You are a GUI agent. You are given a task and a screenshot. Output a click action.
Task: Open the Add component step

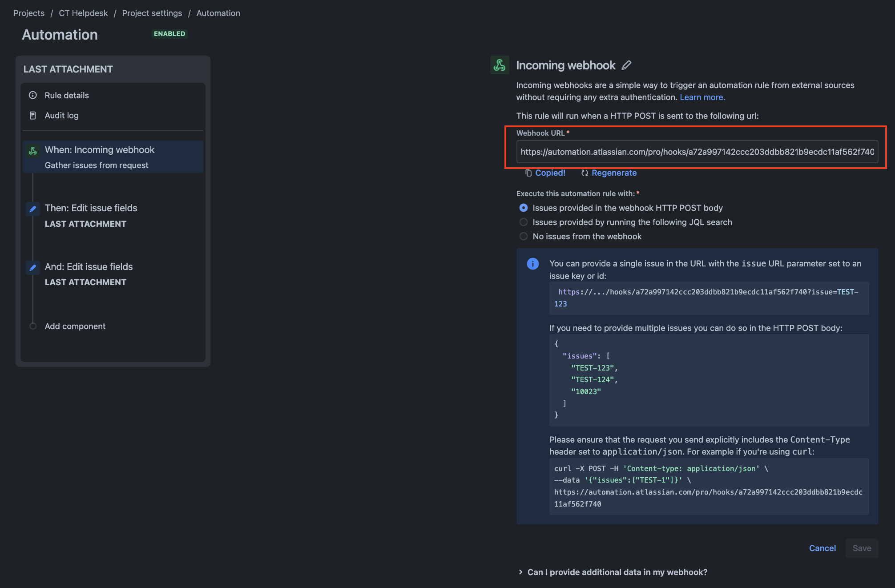tap(75, 326)
